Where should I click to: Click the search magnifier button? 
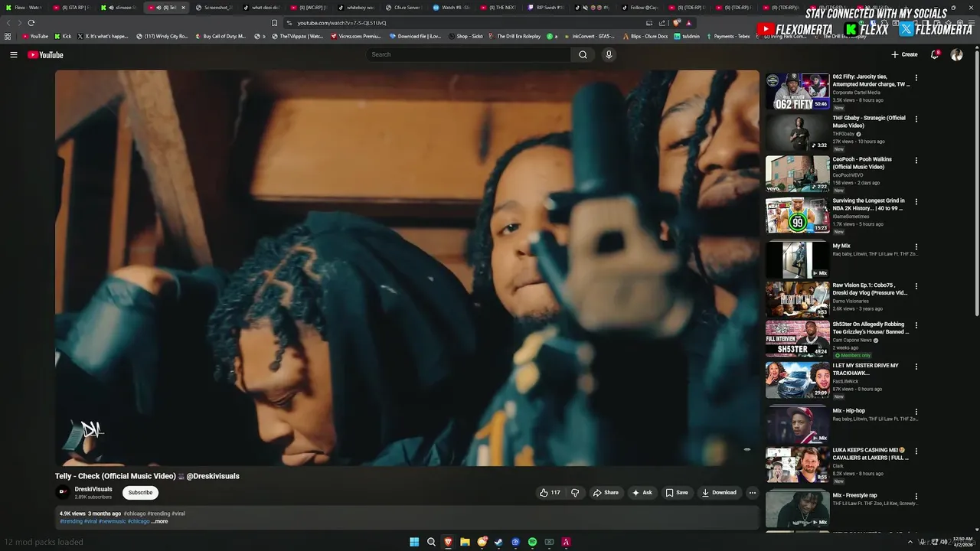point(583,54)
